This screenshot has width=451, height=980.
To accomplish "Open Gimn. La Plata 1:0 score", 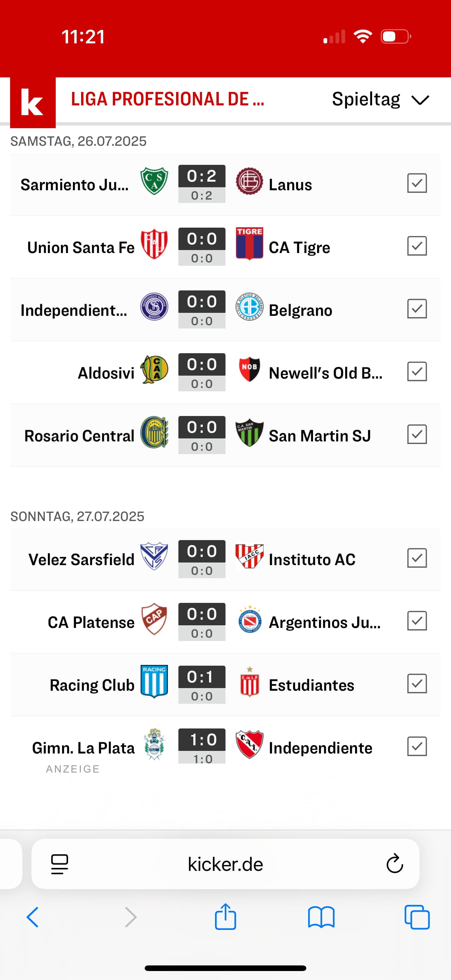I will point(202,746).
